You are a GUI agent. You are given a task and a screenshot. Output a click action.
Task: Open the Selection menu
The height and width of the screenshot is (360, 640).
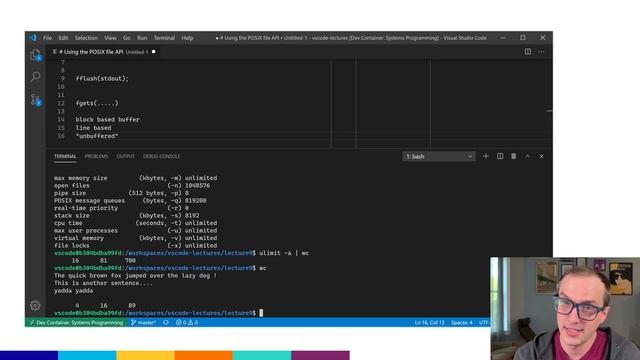coord(86,38)
